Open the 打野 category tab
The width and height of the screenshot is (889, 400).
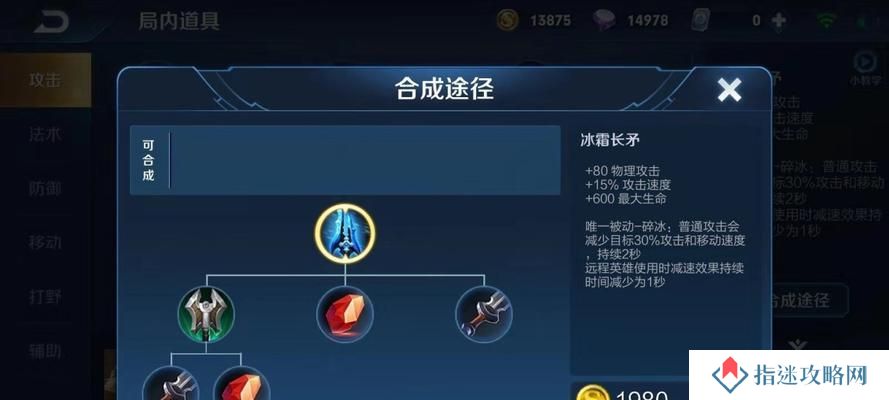click(45, 296)
